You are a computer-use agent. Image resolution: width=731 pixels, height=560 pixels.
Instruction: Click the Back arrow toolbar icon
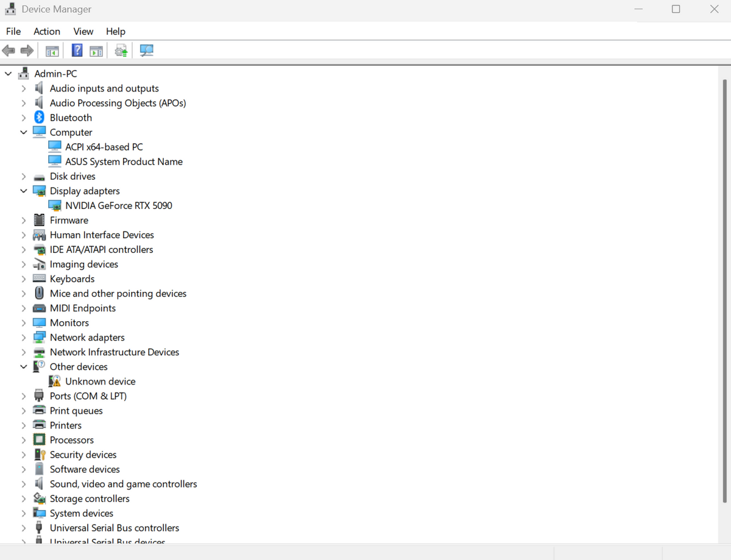9,51
